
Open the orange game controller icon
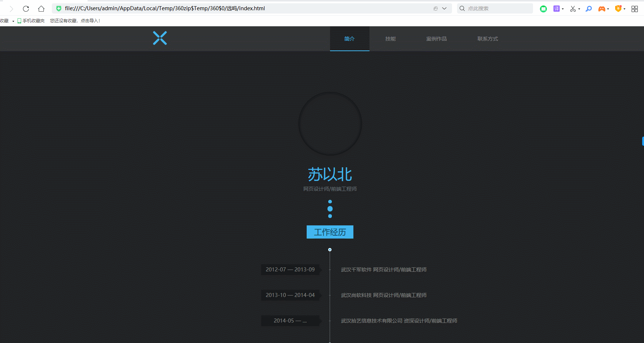point(601,9)
